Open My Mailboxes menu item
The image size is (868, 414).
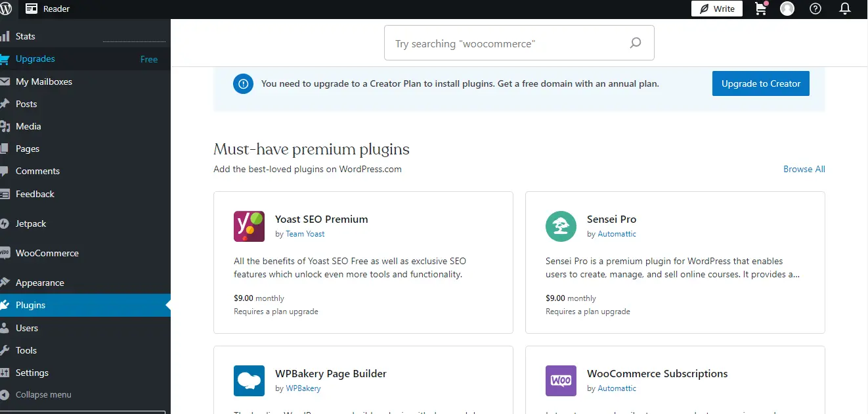85,81
